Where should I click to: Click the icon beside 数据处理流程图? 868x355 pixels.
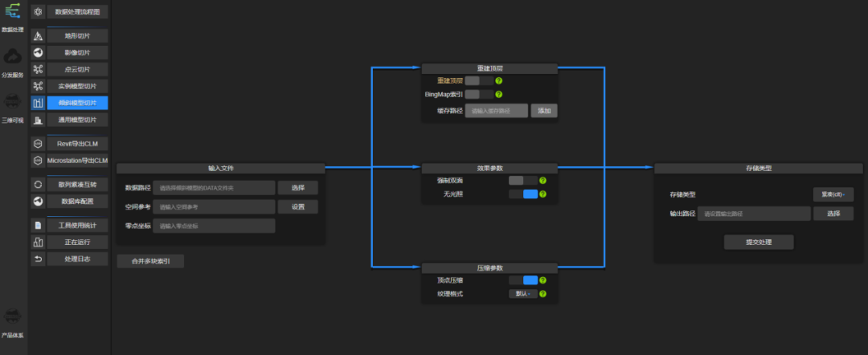[39, 11]
